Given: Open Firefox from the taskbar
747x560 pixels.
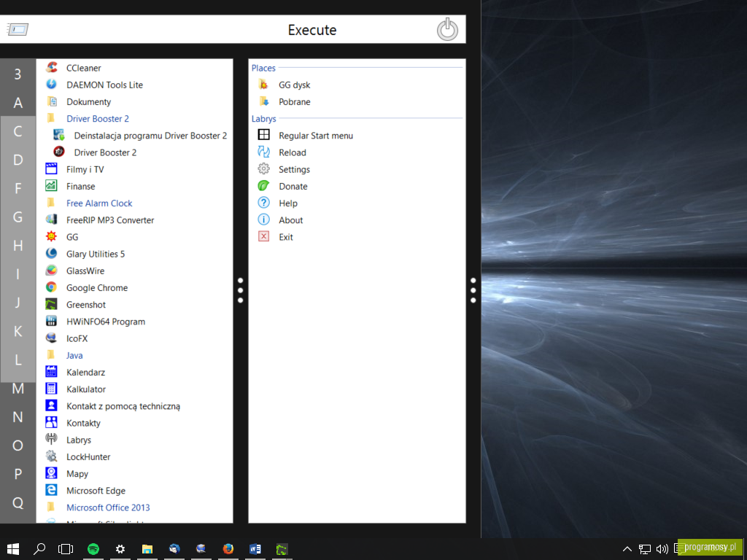Looking at the screenshot, I should pyautogui.click(x=228, y=549).
